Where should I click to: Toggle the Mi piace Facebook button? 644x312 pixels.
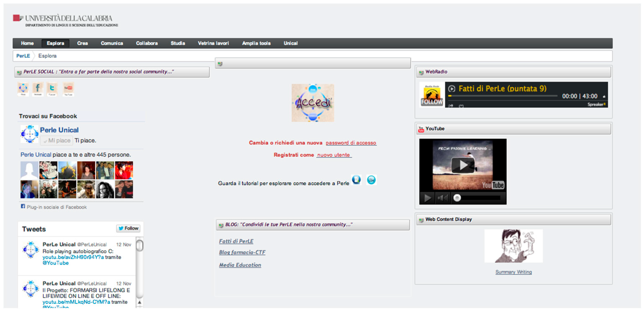57,140
